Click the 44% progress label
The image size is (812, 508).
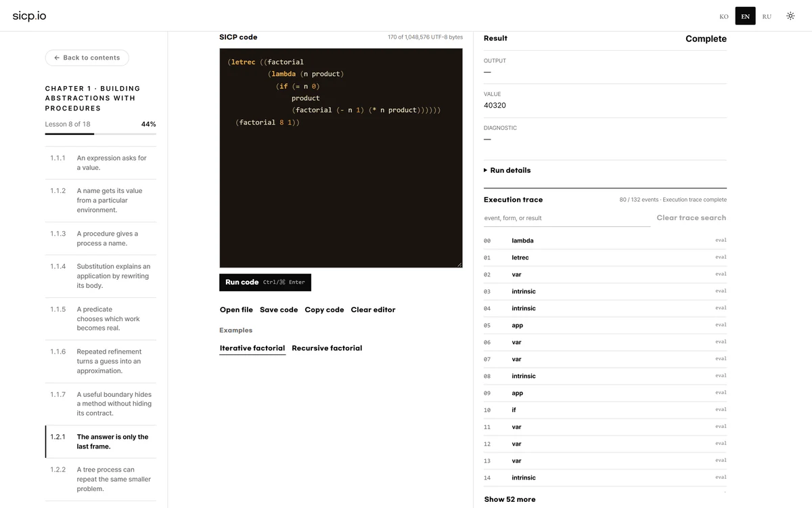coord(148,124)
